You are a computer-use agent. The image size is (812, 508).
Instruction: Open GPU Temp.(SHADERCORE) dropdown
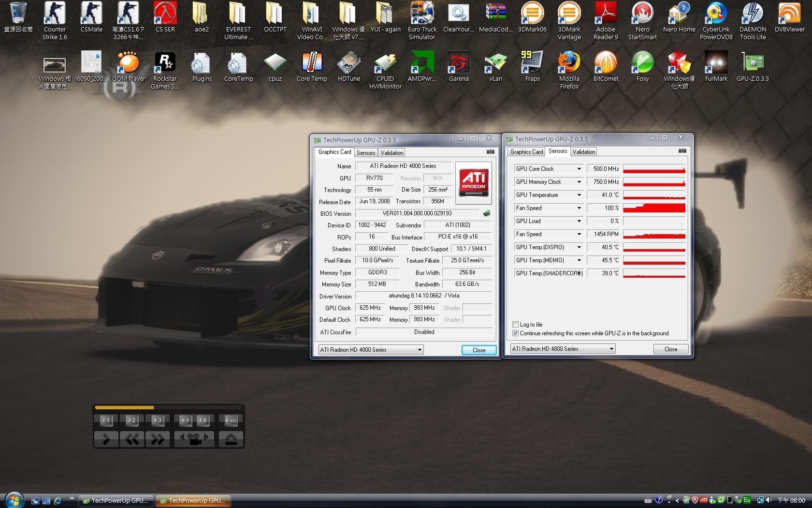pyautogui.click(x=579, y=273)
